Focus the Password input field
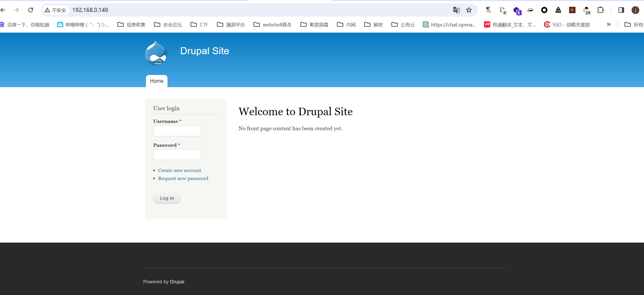Screen dimensions: 644x295 pyautogui.click(x=177, y=155)
